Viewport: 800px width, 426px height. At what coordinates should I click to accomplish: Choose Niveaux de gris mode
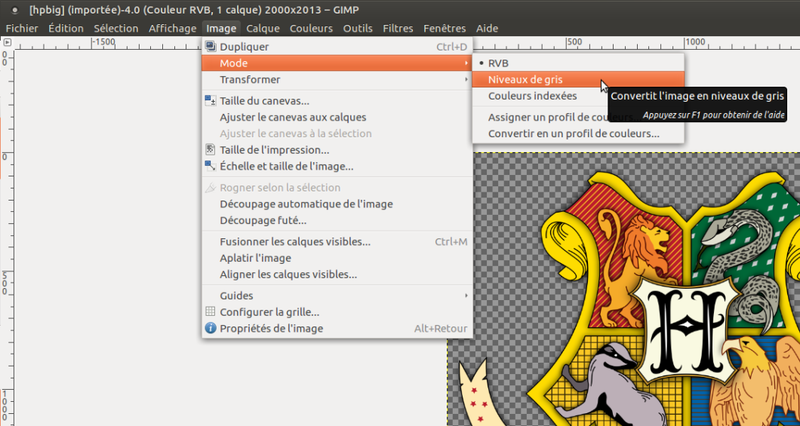point(525,80)
